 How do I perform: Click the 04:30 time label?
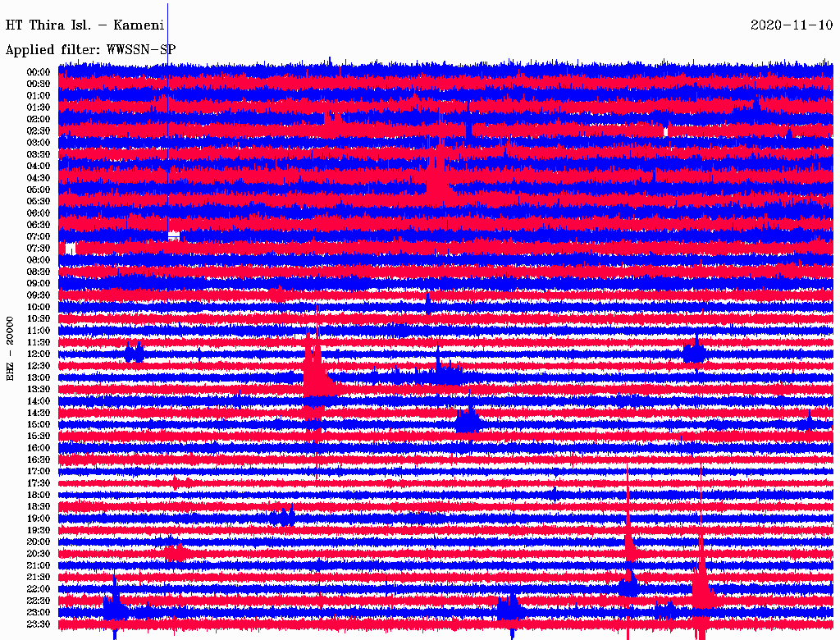[x=38, y=177]
